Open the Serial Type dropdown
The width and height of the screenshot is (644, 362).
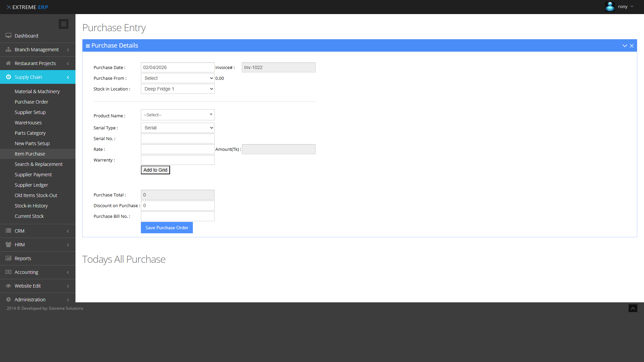point(177,128)
